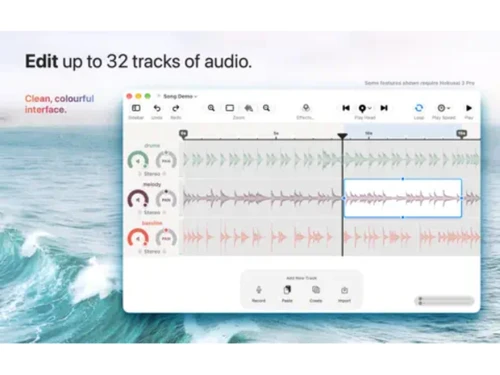Click the Stereo label under melody
This screenshot has width=500, height=375.
tap(152, 212)
